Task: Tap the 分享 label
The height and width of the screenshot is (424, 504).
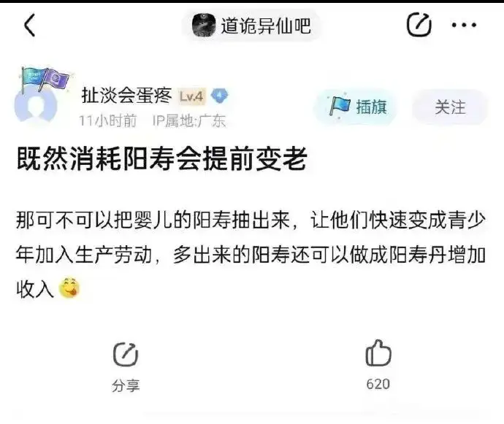Action: (x=126, y=385)
